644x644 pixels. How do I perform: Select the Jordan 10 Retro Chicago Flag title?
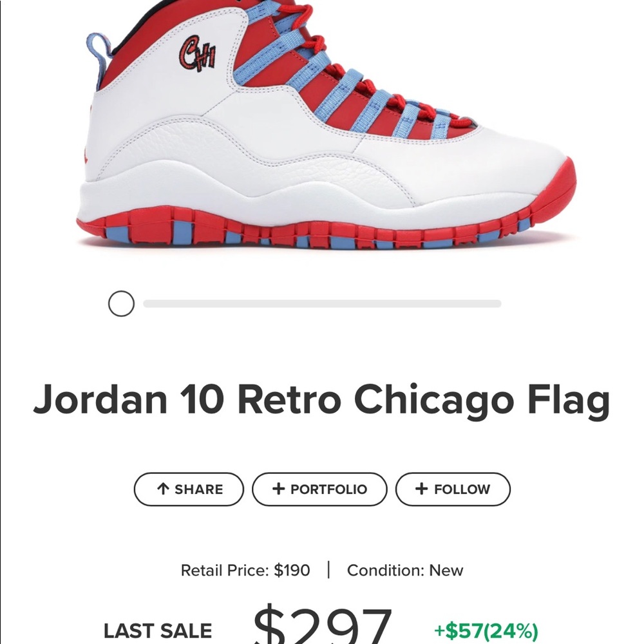point(322,400)
